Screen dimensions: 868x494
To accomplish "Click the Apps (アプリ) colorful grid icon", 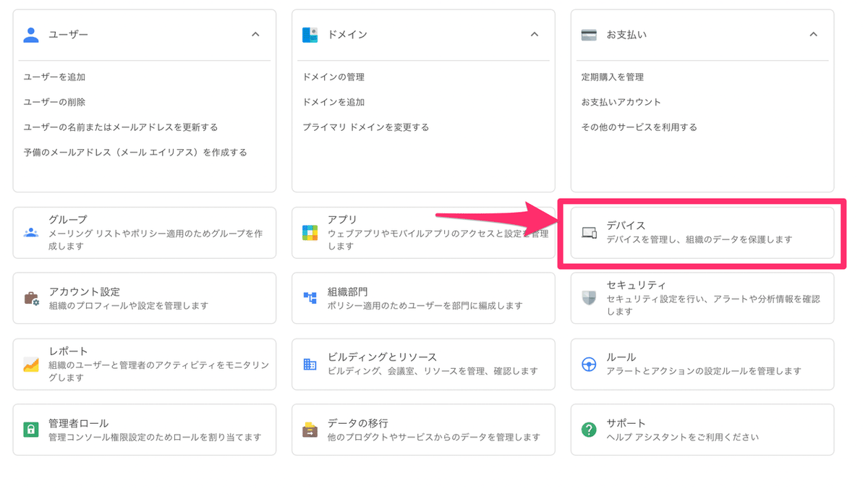I will pos(310,233).
